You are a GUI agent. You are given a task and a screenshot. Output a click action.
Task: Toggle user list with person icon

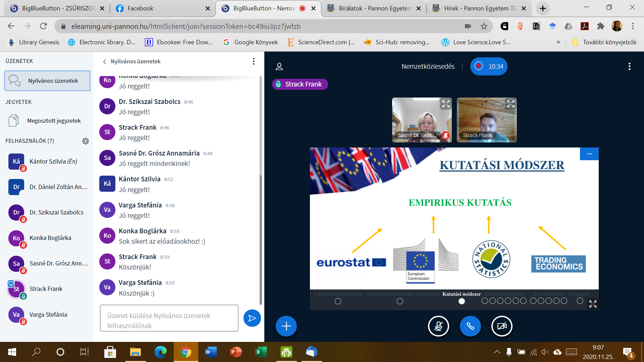(279, 66)
